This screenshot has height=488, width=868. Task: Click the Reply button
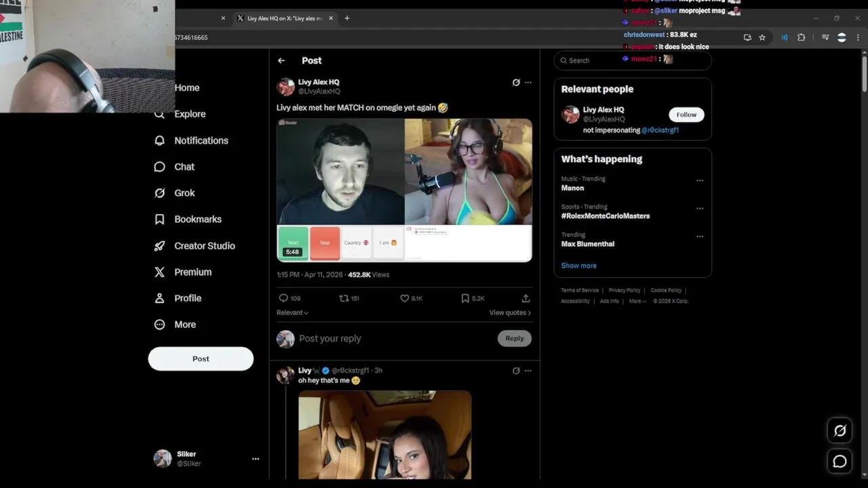tap(515, 338)
